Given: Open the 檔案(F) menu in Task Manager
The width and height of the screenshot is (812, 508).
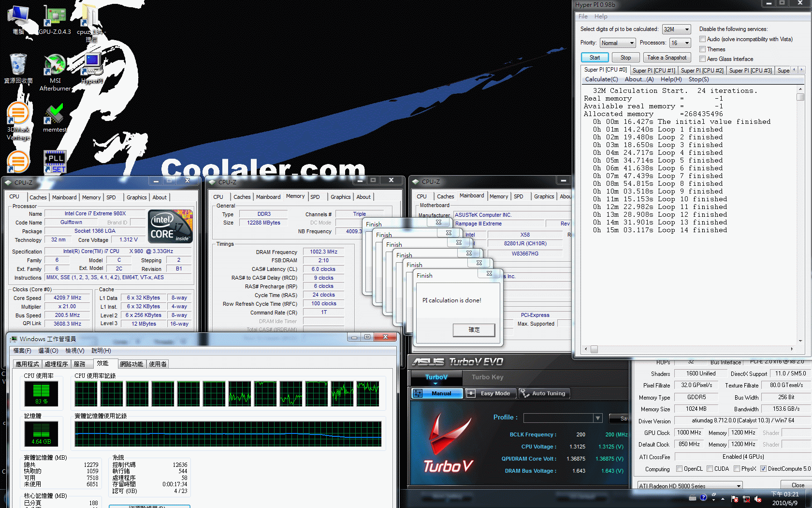Looking at the screenshot, I should [x=22, y=351].
